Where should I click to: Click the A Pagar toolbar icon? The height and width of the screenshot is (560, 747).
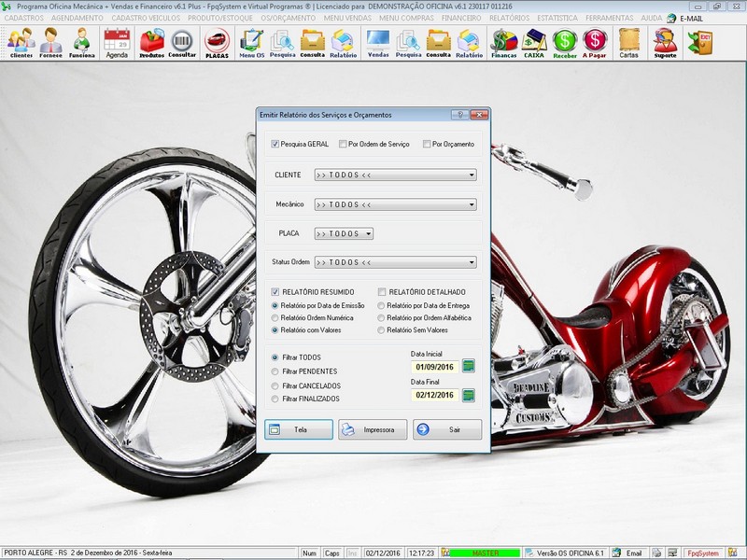coord(594,43)
